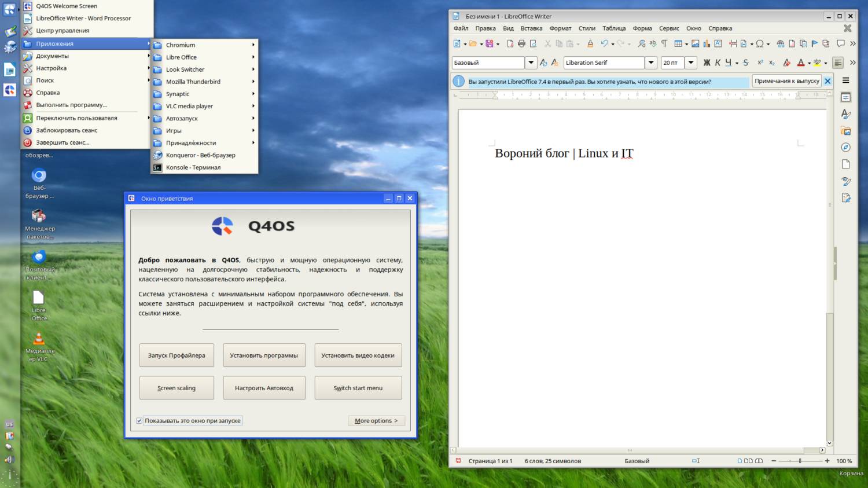868x488 pixels.
Task: Toggle formatting marks (pilcrow) icon
Action: 664,43
